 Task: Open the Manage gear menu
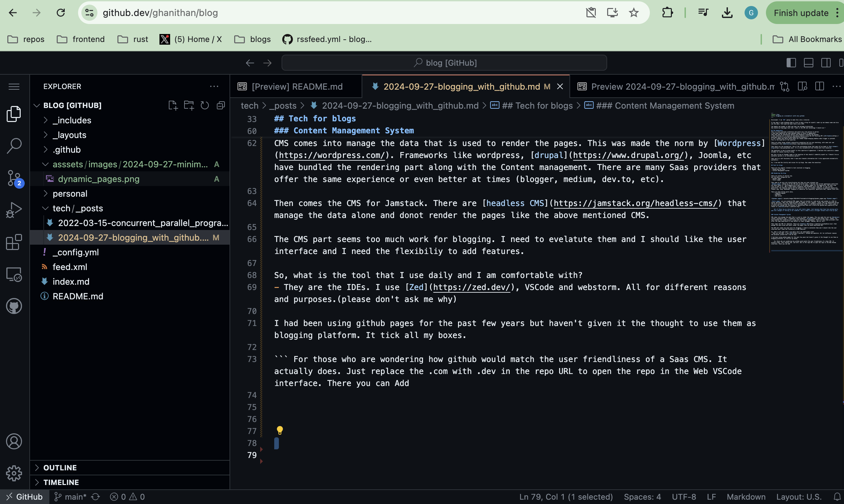pos(14,473)
